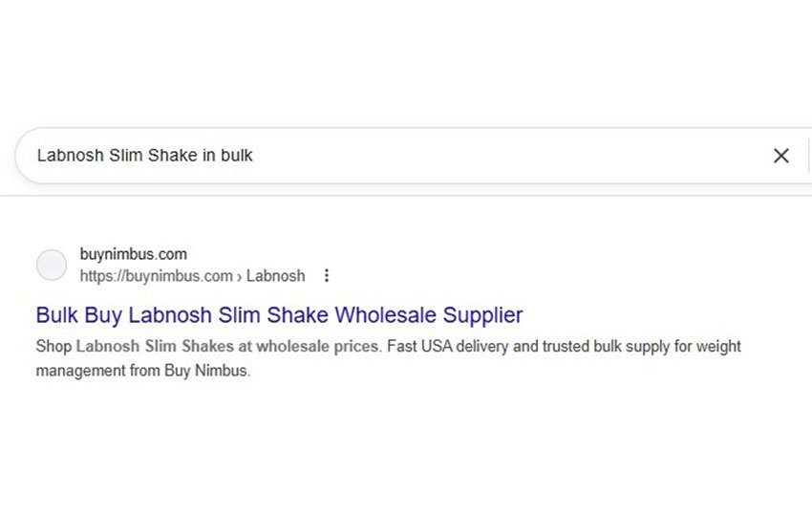Open the 'Bulk Buy Labnosh Slim Shake Wholesale Supplier' link
The width and height of the screenshot is (812, 514).
tap(279, 314)
